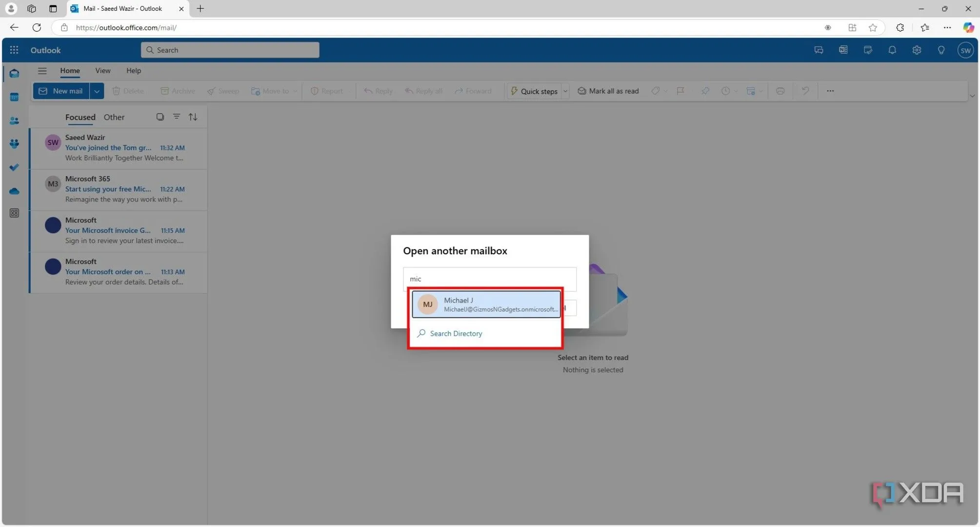Image resolution: width=980 pixels, height=527 pixels.
Task: Switch to the View ribbon tab
Action: pos(102,71)
